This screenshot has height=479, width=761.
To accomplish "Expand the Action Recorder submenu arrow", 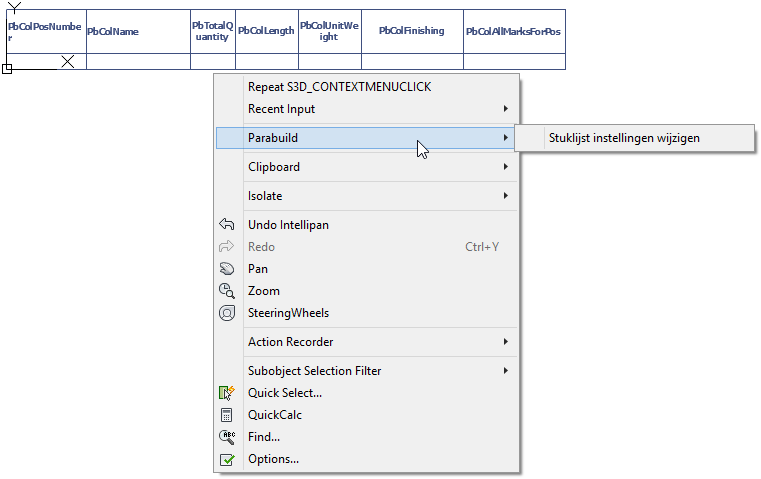I will [x=506, y=342].
